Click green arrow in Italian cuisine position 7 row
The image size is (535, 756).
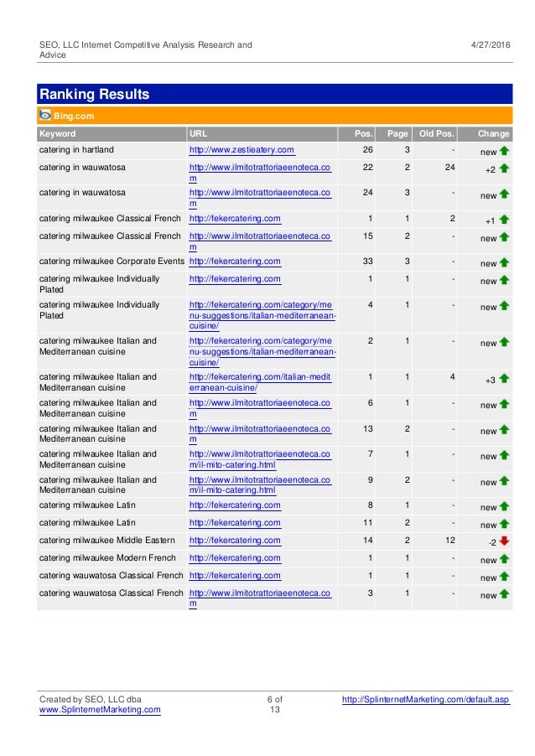(x=505, y=455)
